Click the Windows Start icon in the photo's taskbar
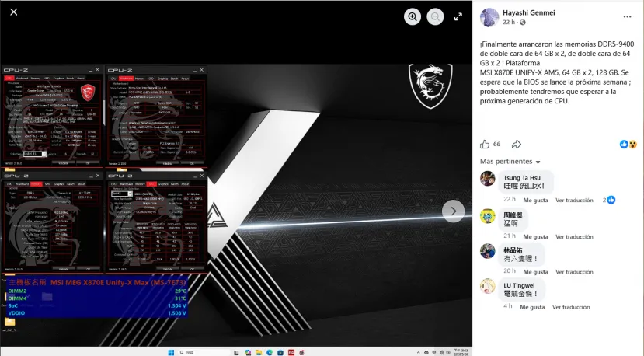 [x=171, y=352]
